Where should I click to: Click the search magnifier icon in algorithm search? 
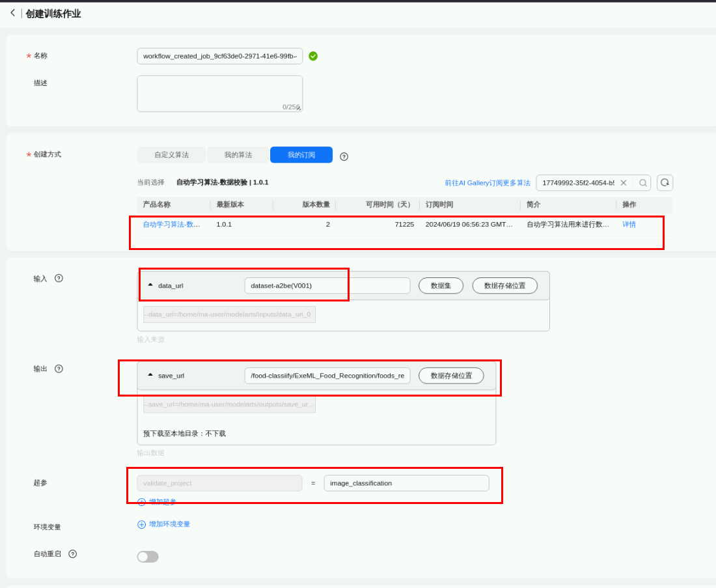pyautogui.click(x=642, y=183)
